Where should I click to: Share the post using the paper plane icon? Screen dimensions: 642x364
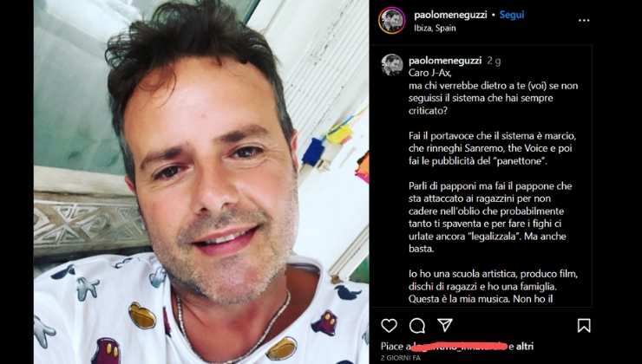pos(445,325)
